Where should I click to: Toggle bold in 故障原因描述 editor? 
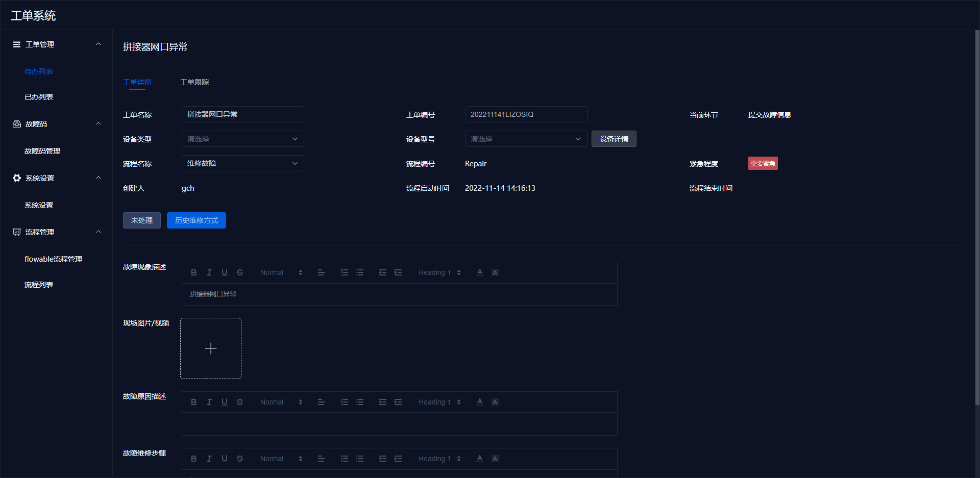pyautogui.click(x=194, y=402)
